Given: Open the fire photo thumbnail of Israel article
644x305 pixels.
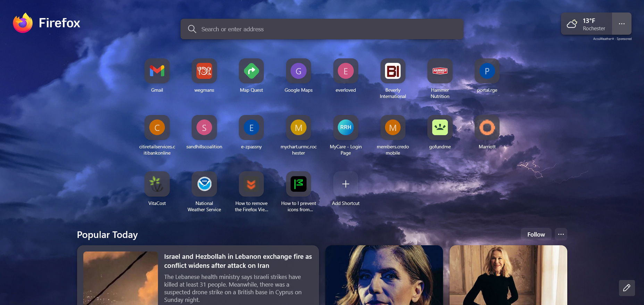Looking at the screenshot, I should [x=120, y=278].
